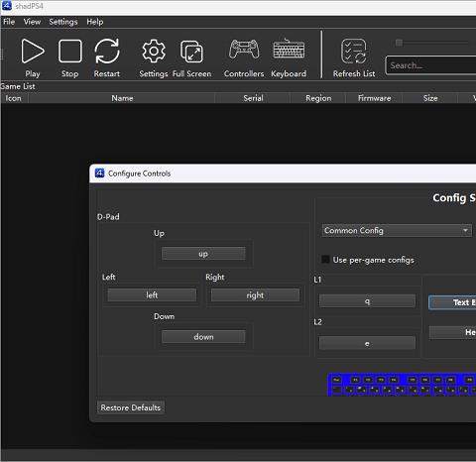476x462 pixels.
Task: Click into the Search field
Action: coord(431,65)
